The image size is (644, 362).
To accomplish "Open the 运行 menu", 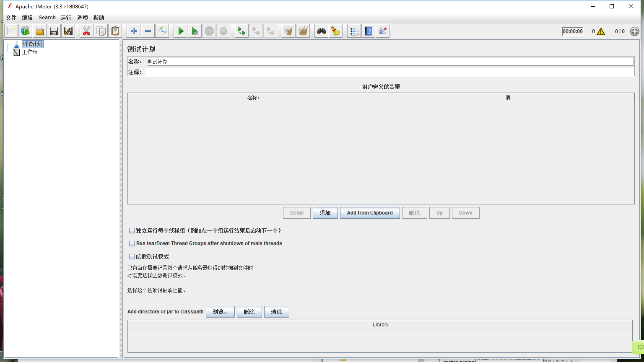I will click(x=66, y=18).
